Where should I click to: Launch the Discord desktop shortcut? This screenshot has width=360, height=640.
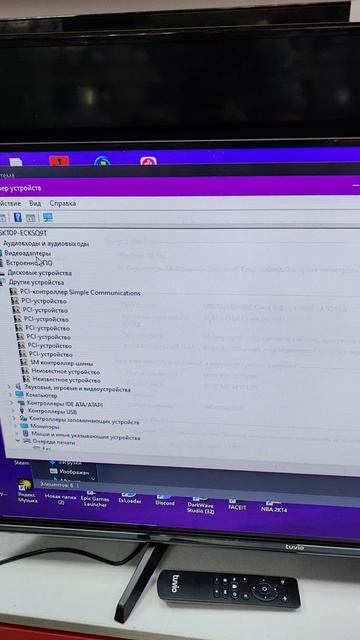coord(165,499)
